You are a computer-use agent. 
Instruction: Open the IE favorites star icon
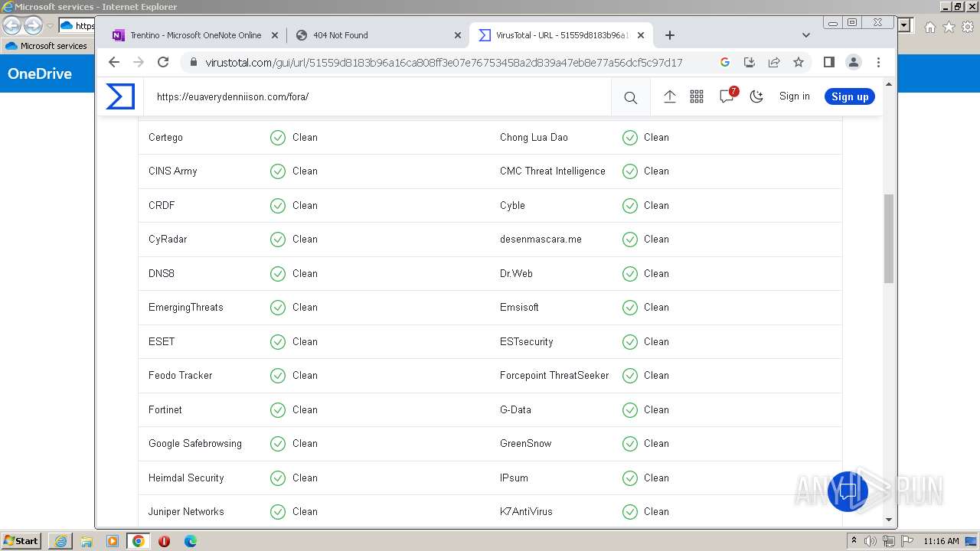(x=949, y=27)
